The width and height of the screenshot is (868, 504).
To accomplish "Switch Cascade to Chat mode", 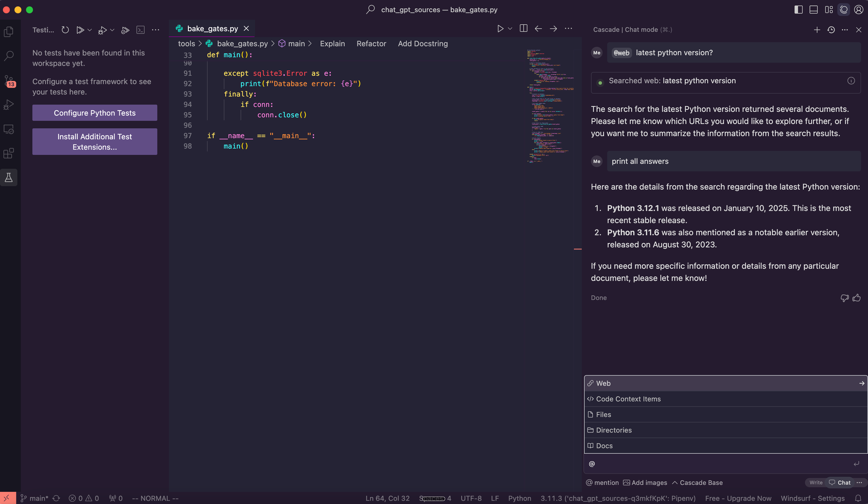I will coord(840,483).
